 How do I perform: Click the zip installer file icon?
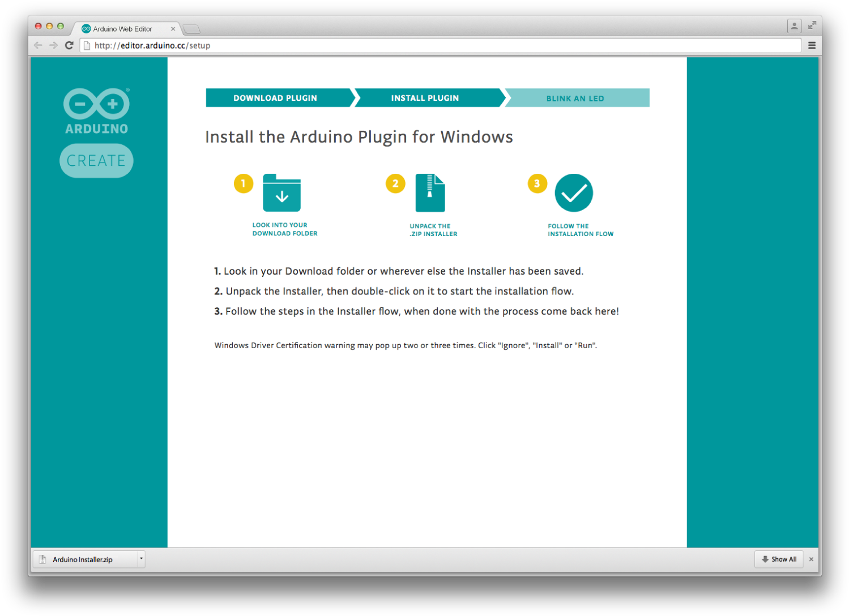click(430, 193)
